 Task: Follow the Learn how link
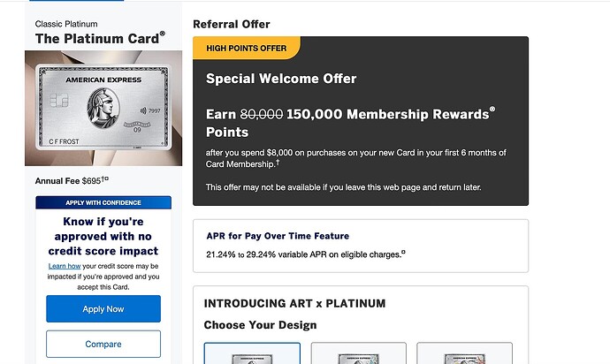pos(65,266)
